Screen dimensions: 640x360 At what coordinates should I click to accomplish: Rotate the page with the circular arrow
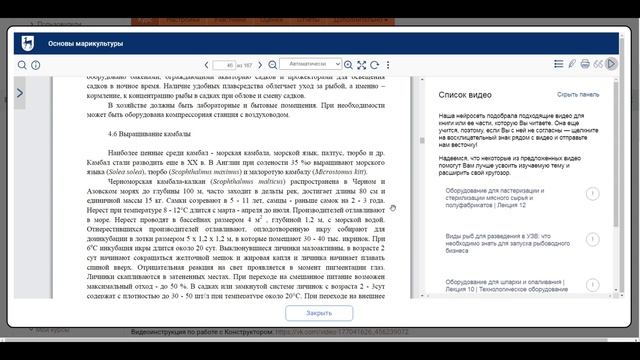click(374, 65)
